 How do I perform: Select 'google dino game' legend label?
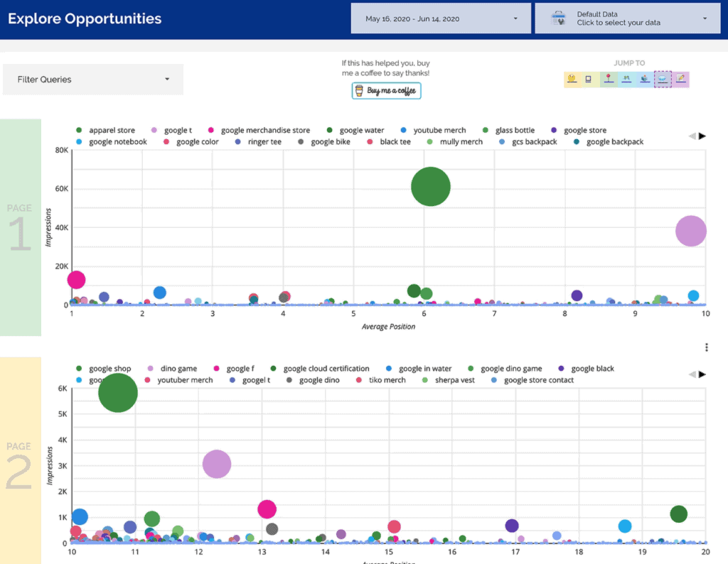point(511,369)
